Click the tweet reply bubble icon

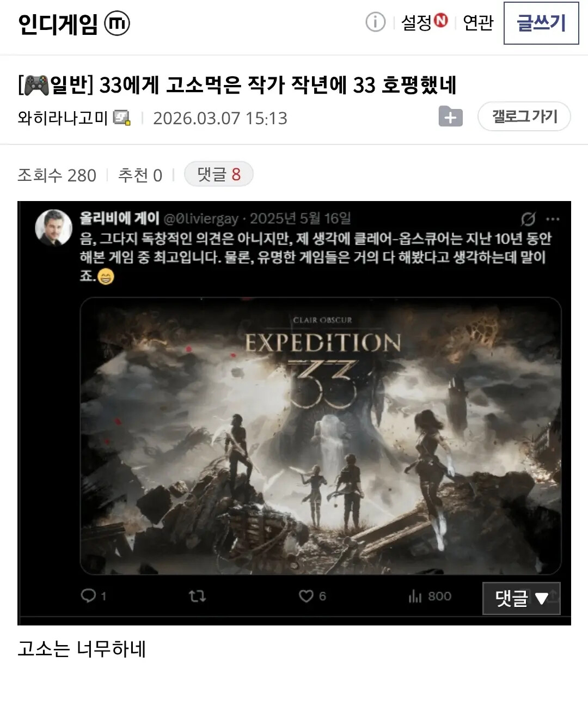coord(88,595)
